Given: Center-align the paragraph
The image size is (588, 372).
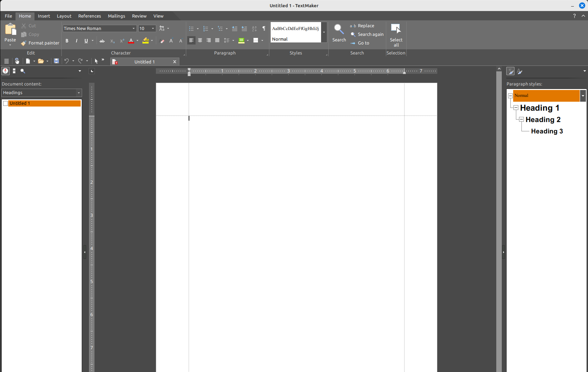Looking at the screenshot, I should [x=200, y=41].
